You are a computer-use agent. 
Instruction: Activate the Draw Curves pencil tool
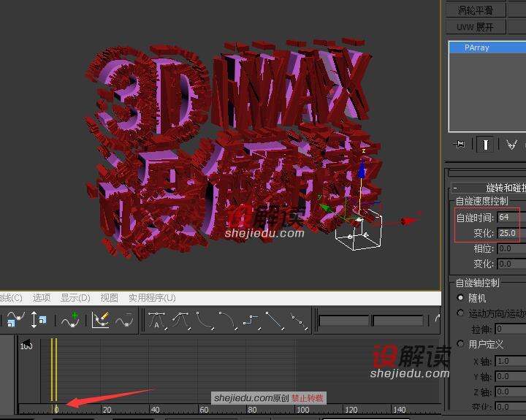(101, 320)
